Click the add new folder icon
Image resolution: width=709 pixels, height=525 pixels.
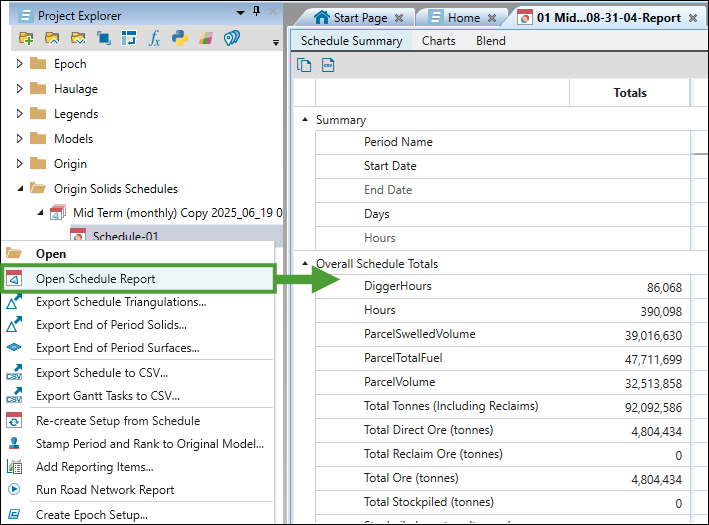[25, 38]
